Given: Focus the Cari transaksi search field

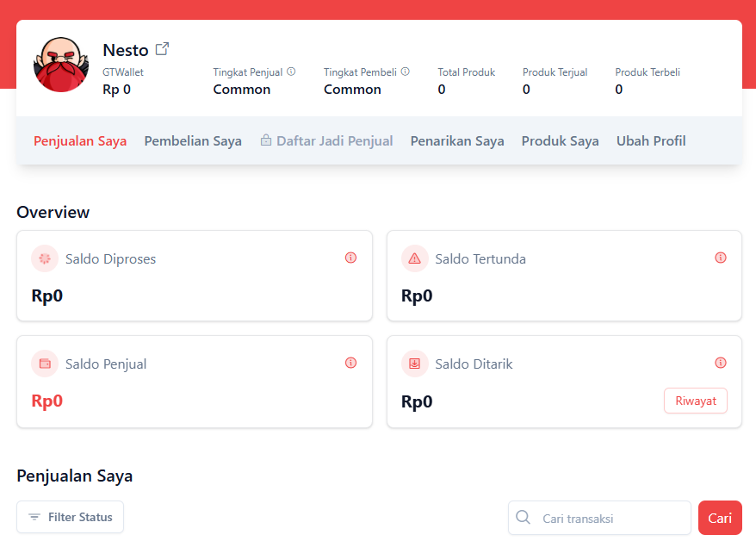Looking at the screenshot, I should tap(599, 518).
